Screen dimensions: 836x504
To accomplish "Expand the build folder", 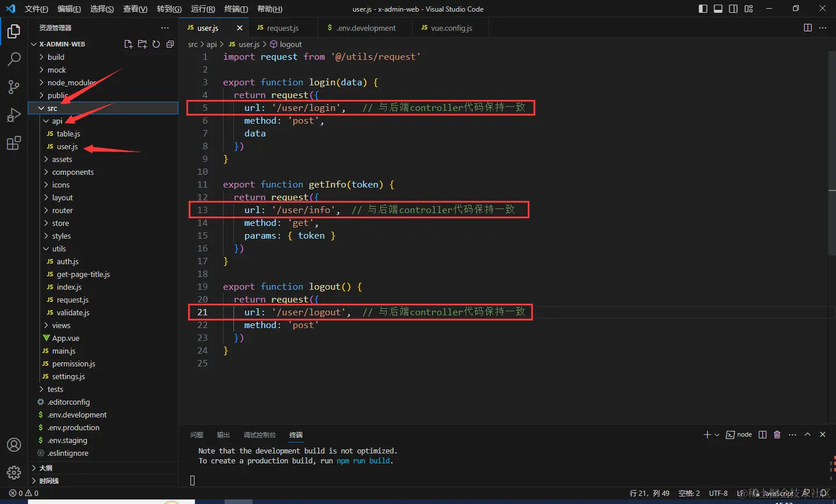I will 103,57.
